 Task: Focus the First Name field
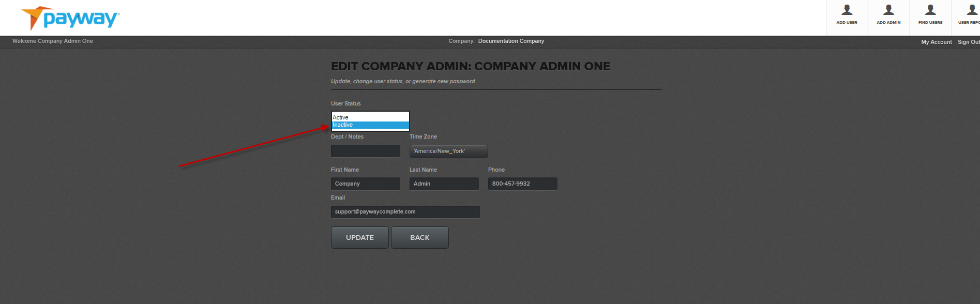coord(365,184)
